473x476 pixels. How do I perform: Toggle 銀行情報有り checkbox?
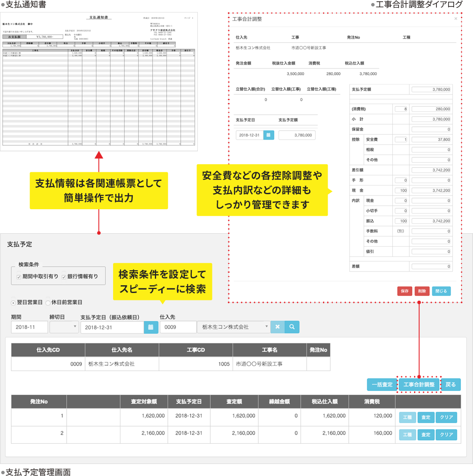(x=64, y=277)
